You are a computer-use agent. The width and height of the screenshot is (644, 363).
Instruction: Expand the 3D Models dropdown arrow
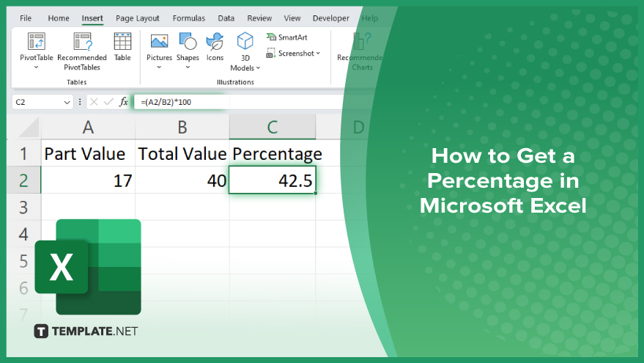pos(259,68)
